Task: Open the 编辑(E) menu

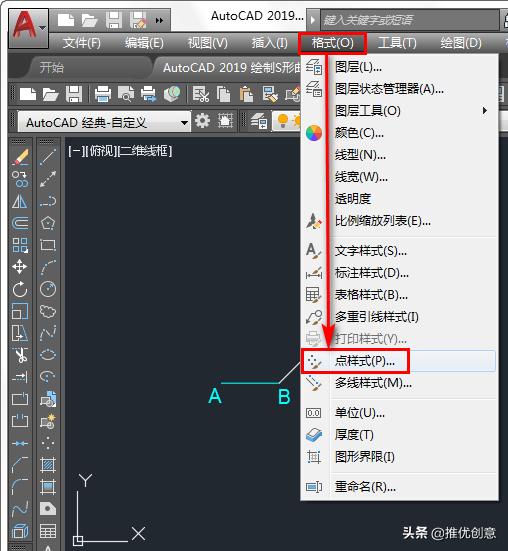Action: coord(144,43)
